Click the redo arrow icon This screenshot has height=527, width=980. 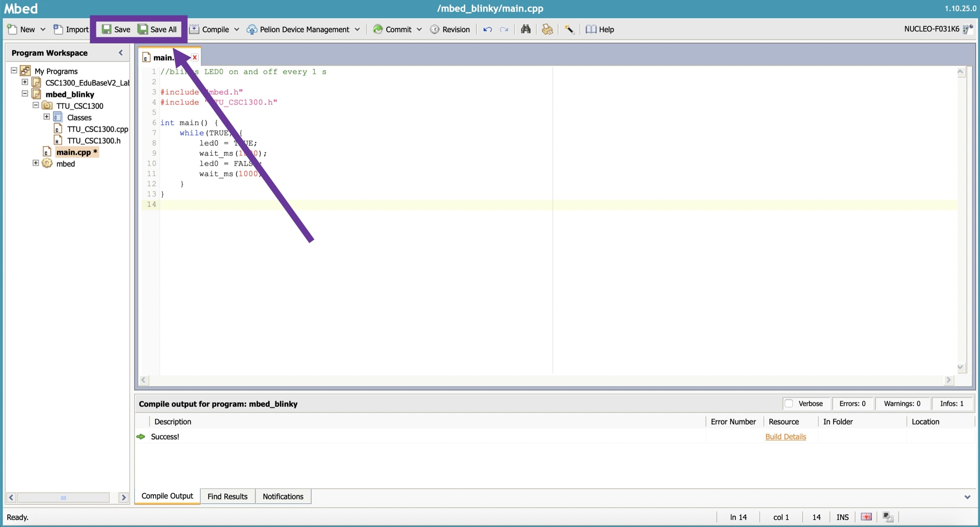pyautogui.click(x=504, y=29)
